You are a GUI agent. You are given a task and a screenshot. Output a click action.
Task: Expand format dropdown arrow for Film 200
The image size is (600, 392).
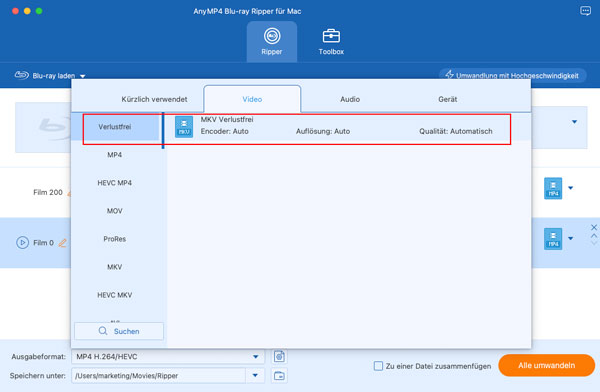pos(571,188)
